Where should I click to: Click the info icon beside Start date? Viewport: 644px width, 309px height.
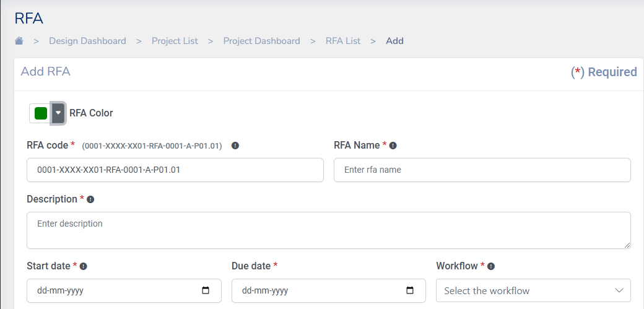[x=84, y=266]
